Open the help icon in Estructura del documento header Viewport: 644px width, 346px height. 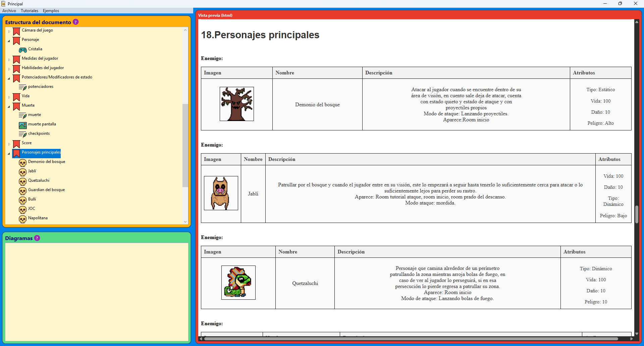[76, 22]
